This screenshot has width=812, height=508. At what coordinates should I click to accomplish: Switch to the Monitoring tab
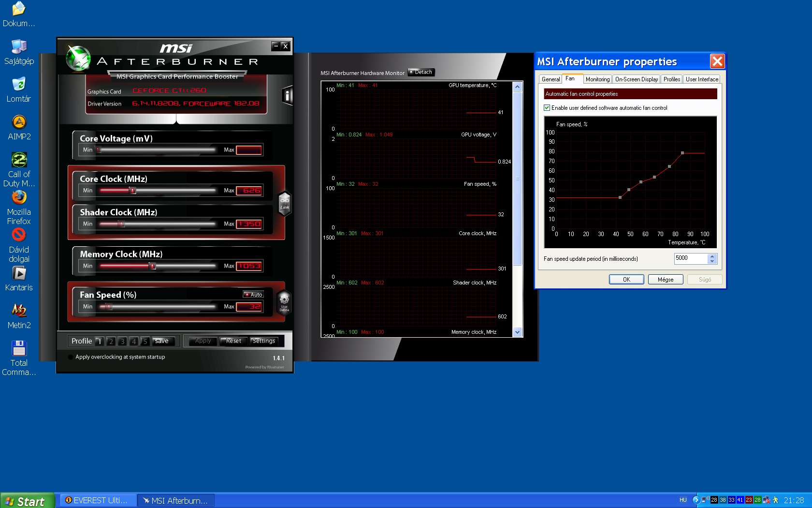pyautogui.click(x=597, y=79)
